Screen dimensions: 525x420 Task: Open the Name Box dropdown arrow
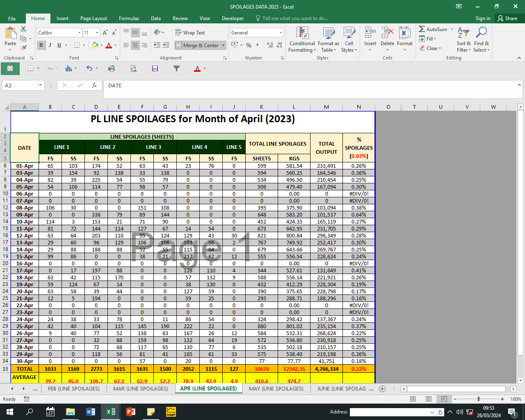point(40,85)
